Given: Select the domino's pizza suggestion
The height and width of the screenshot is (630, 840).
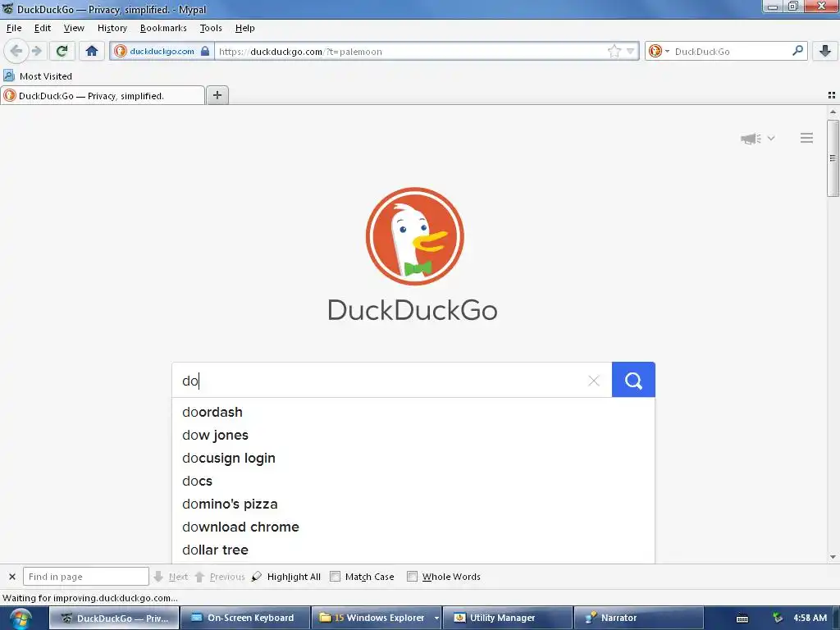Looking at the screenshot, I should click(413, 504).
